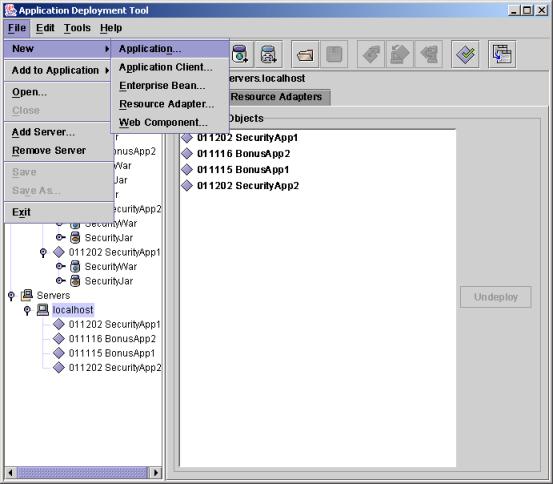Select 011115 BonusApp1 in the Deployed Objects list
Viewport: 553px width, 484px height.
(x=243, y=170)
